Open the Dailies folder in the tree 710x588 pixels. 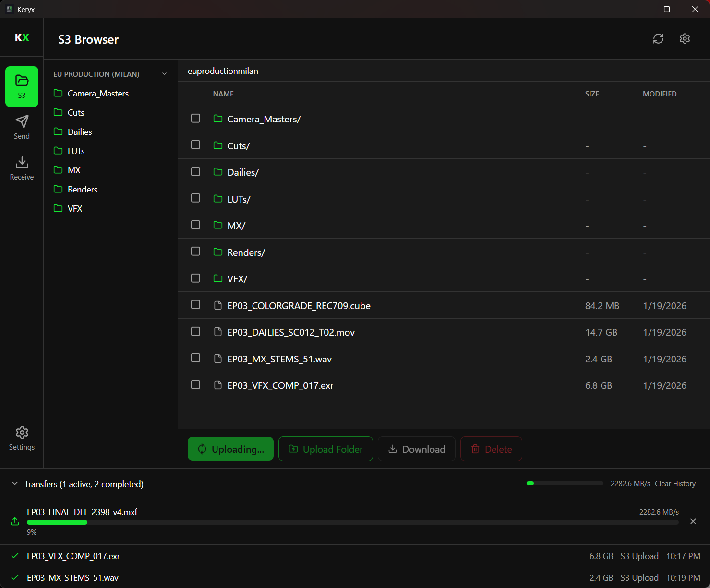click(80, 132)
